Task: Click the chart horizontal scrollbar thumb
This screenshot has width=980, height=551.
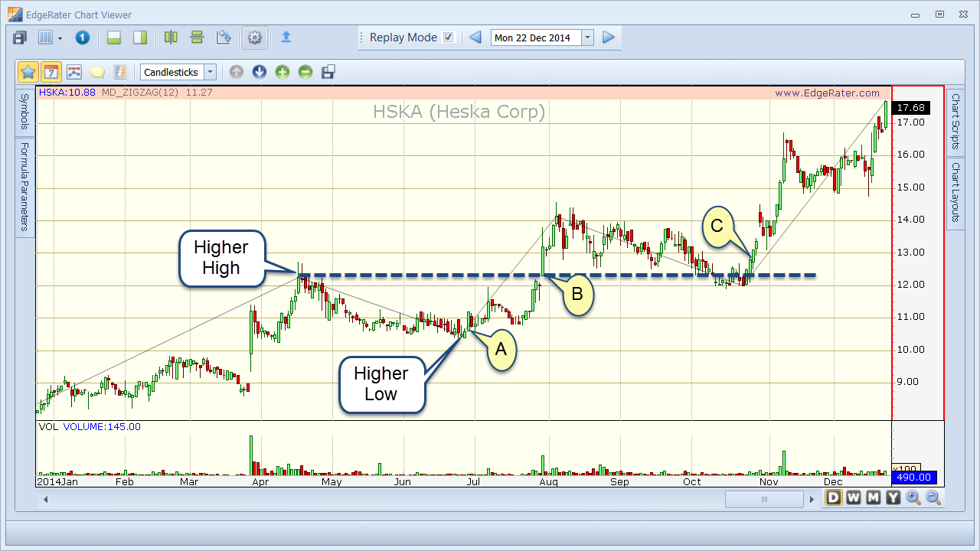Action: [763, 500]
